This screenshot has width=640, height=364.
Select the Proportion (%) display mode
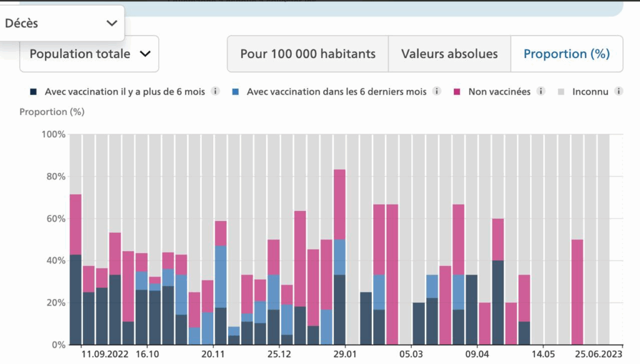point(566,54)
